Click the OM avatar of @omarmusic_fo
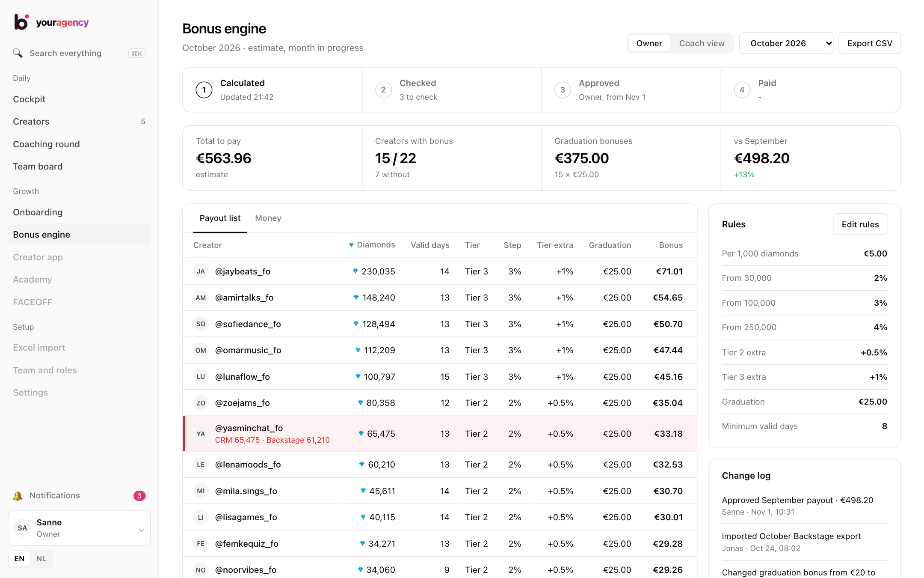924x578 pixels. coord(201,350)
